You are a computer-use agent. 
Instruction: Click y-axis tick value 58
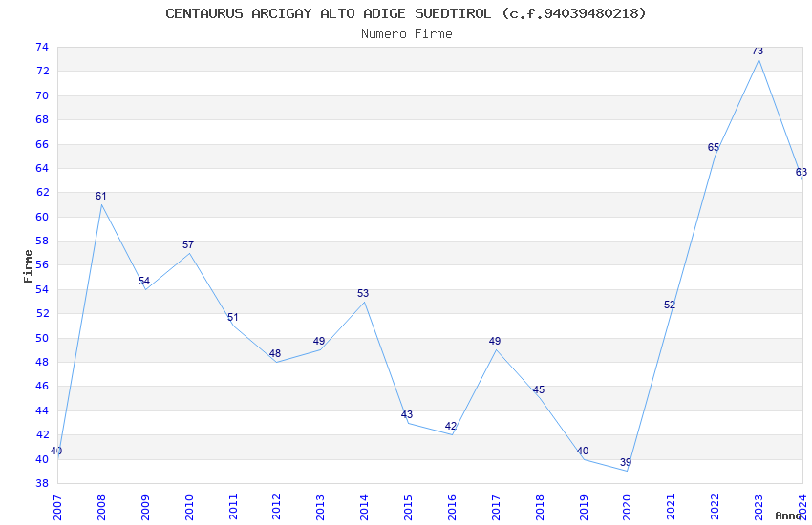coord(42,241)
